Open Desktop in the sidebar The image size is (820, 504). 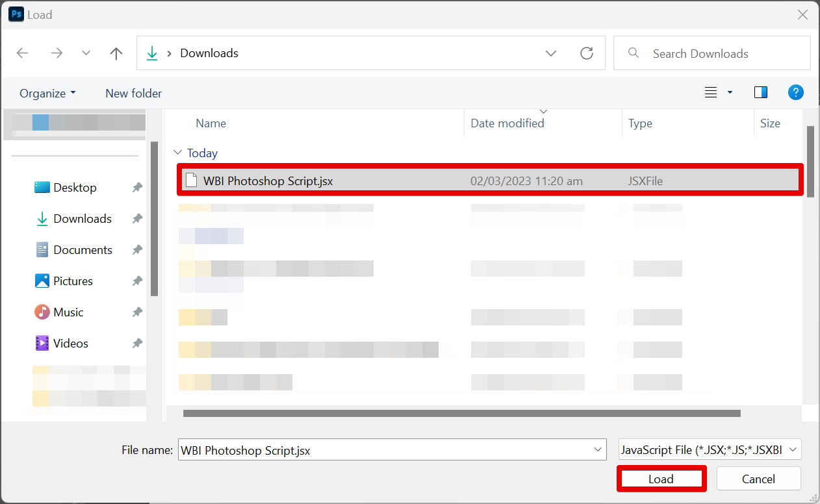click(75, 188)
